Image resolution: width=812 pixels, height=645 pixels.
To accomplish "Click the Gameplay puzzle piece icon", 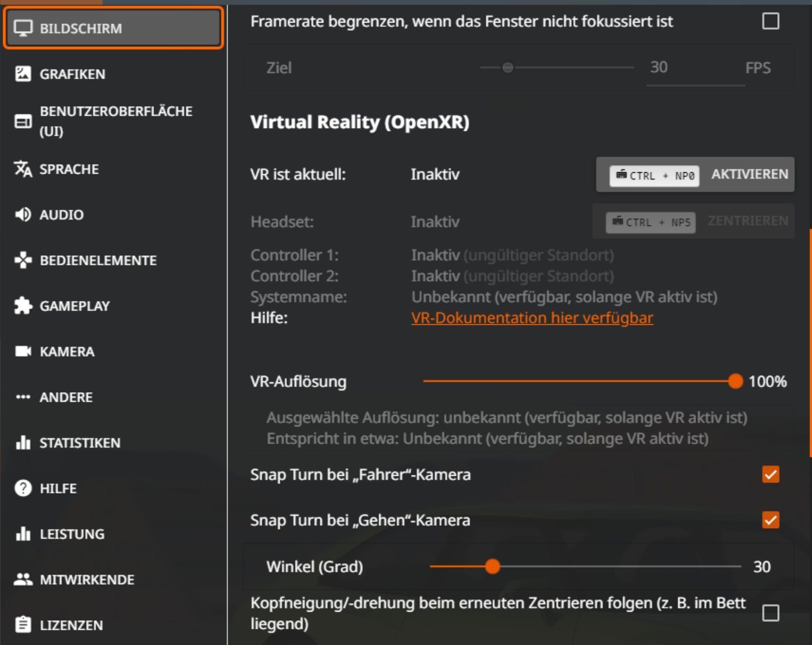I will click(23, 306).
